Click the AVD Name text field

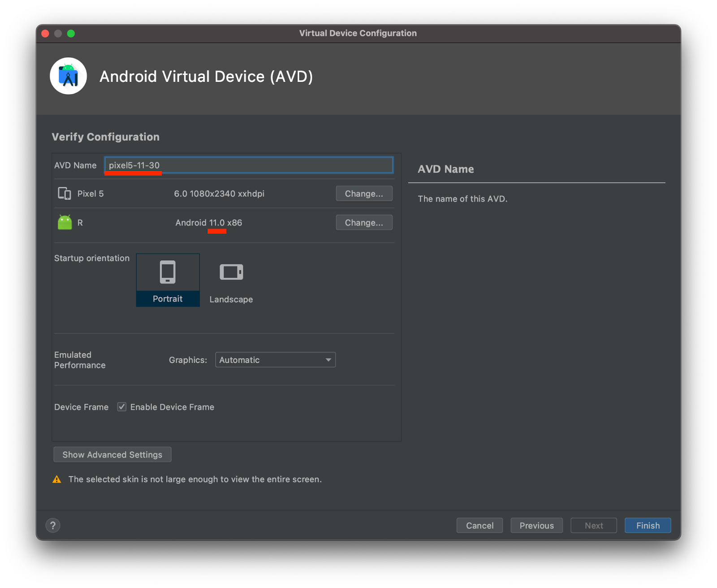coord(249,165)
